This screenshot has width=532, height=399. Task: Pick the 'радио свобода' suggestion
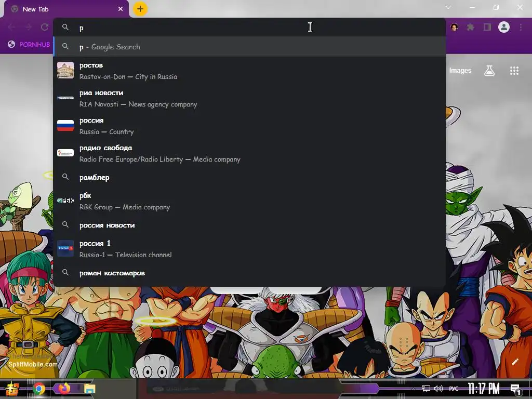point(249,153)
